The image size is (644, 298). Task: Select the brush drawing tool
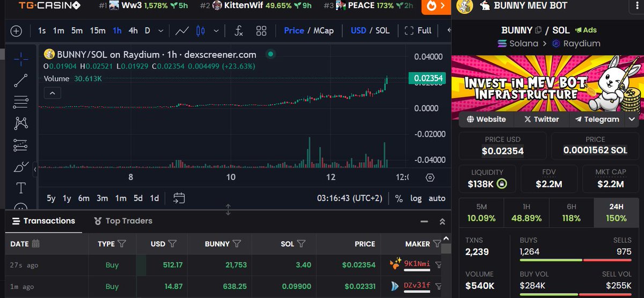click(x=20, y=166)
